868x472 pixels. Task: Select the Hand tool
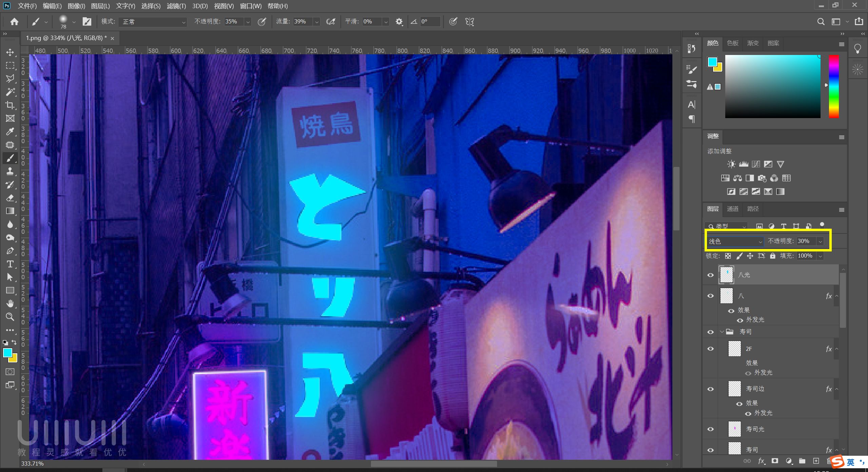(10, 304)
